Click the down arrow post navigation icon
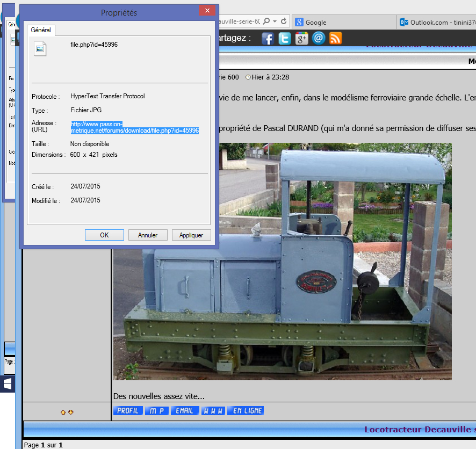 point(71,412)
